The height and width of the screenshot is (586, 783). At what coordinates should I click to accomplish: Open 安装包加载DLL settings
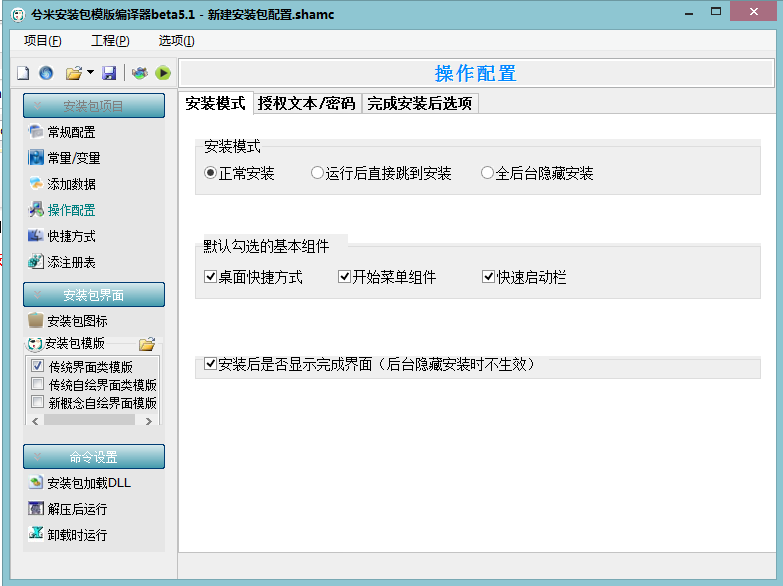click(88, 483)
